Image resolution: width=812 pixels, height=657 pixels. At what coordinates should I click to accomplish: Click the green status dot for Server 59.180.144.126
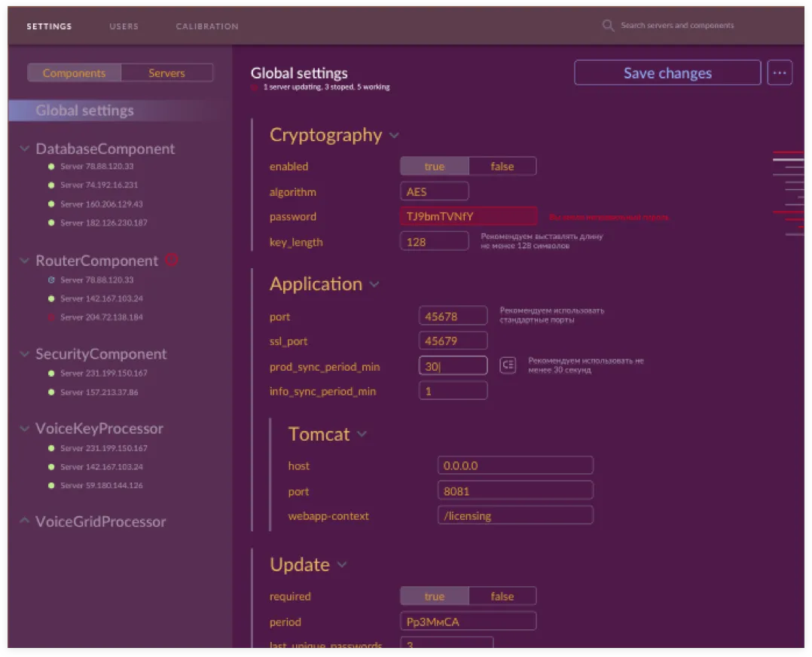click(51, 486)
